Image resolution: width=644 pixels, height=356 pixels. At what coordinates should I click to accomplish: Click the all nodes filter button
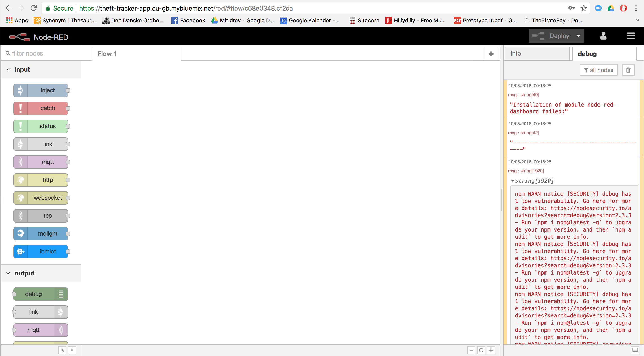point(599,70)
